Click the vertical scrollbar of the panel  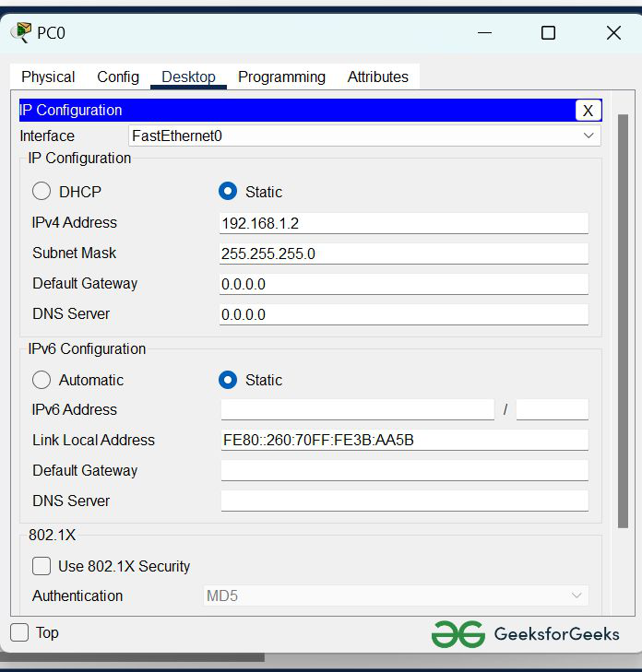coord(623,323)
